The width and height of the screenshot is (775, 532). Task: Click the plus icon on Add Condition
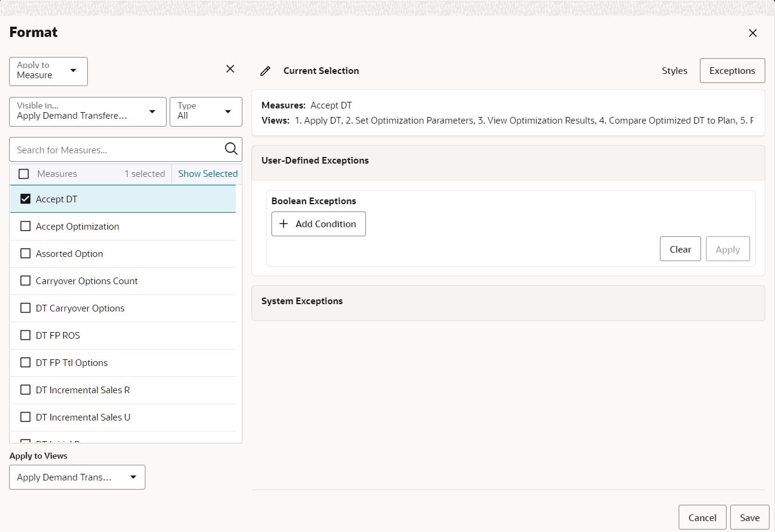[x=283, y=224]
